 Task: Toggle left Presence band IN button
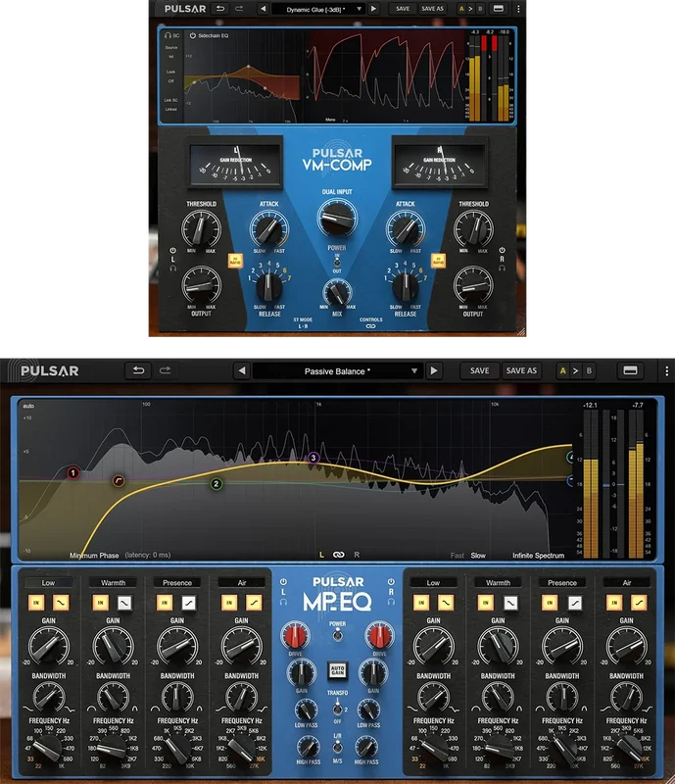[x=165, y=603]
